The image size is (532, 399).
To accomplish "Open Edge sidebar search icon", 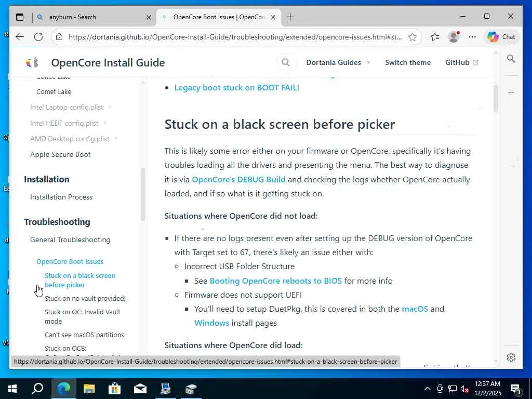I will point(511,59).
